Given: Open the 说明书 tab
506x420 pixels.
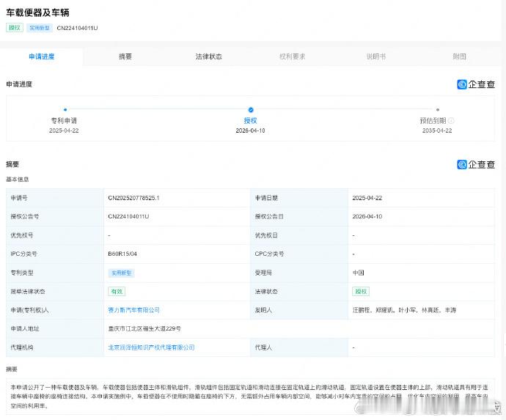Looking at the screenshot, I should pyautogui.click(x=375, y=56).
